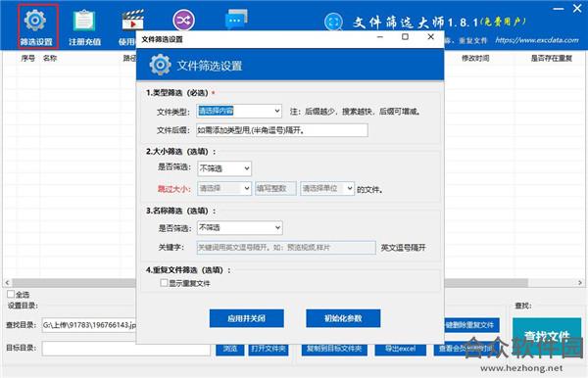Expand the 请选择单位 dropdown
Viewport: 588px width, 378px height.
(x=327, y=188)
